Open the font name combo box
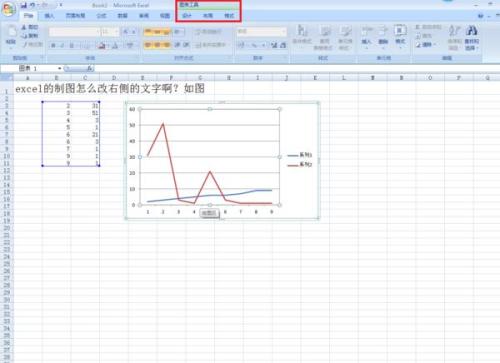 pos(74,32)
